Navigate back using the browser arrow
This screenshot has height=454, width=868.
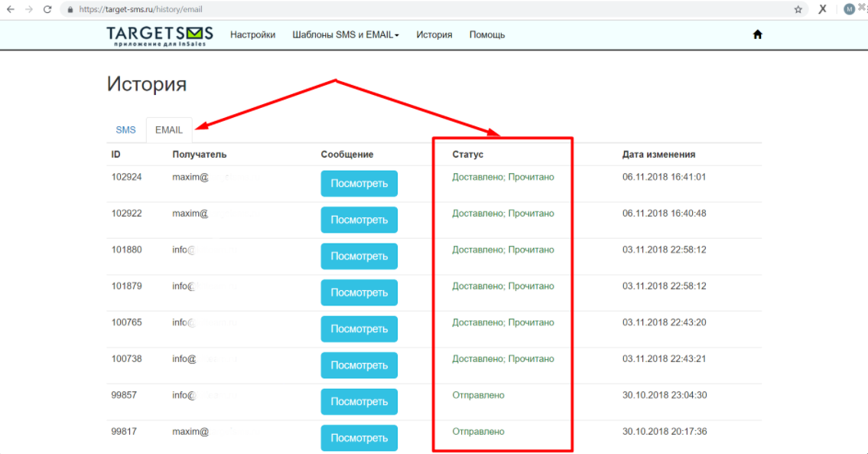point(11,10)
